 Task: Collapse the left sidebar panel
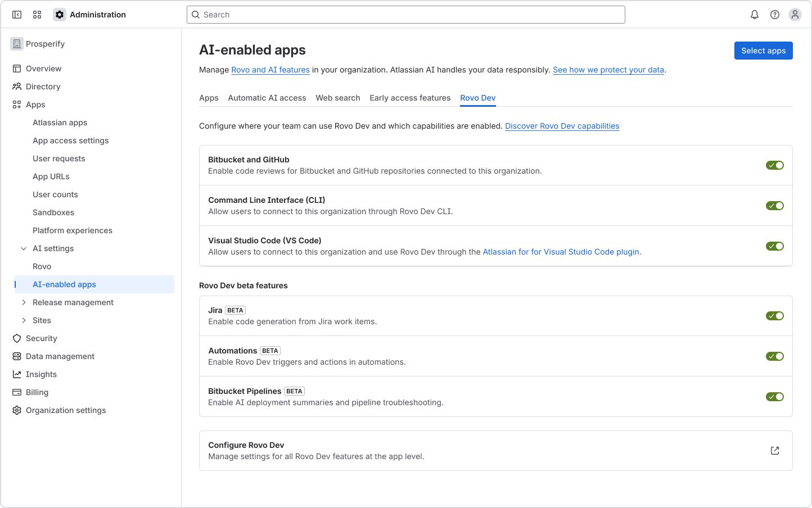[x=17, y=15]
